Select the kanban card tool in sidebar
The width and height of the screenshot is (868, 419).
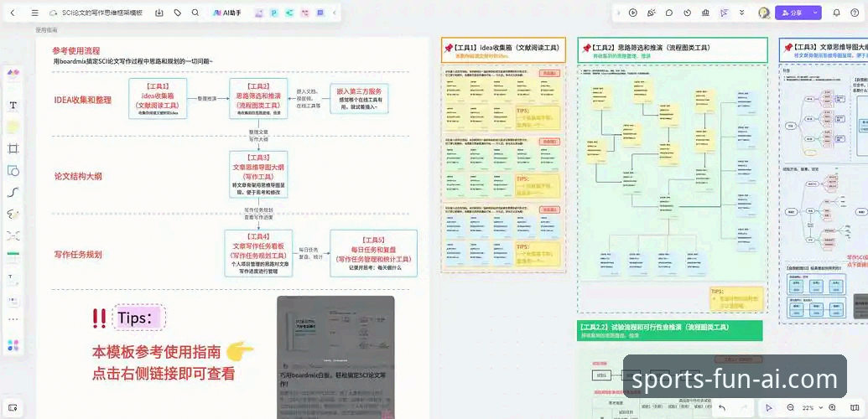click(13, 301)
